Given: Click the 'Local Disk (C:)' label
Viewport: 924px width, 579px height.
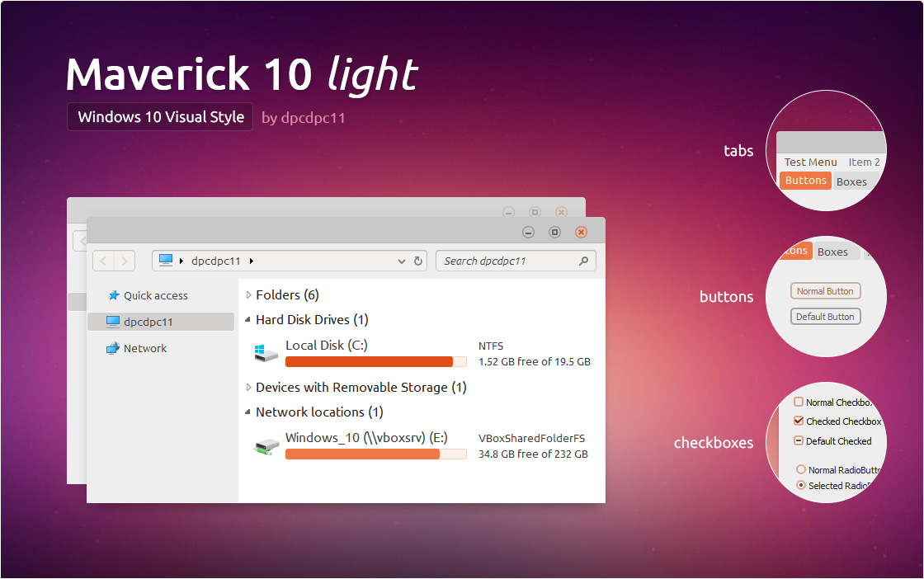Looking at the screenshot, I should click(327, 345).
